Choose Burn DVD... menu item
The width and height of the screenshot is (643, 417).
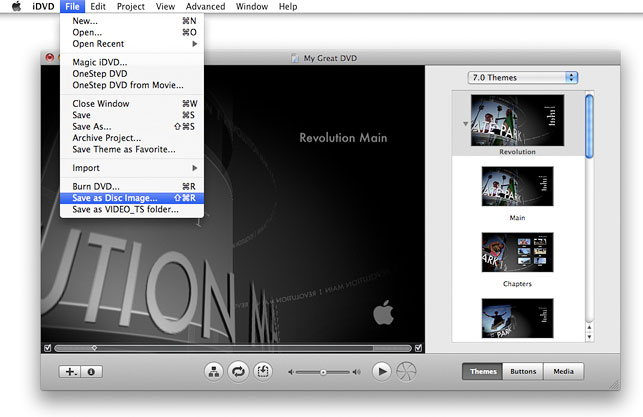tap(132, 187)
